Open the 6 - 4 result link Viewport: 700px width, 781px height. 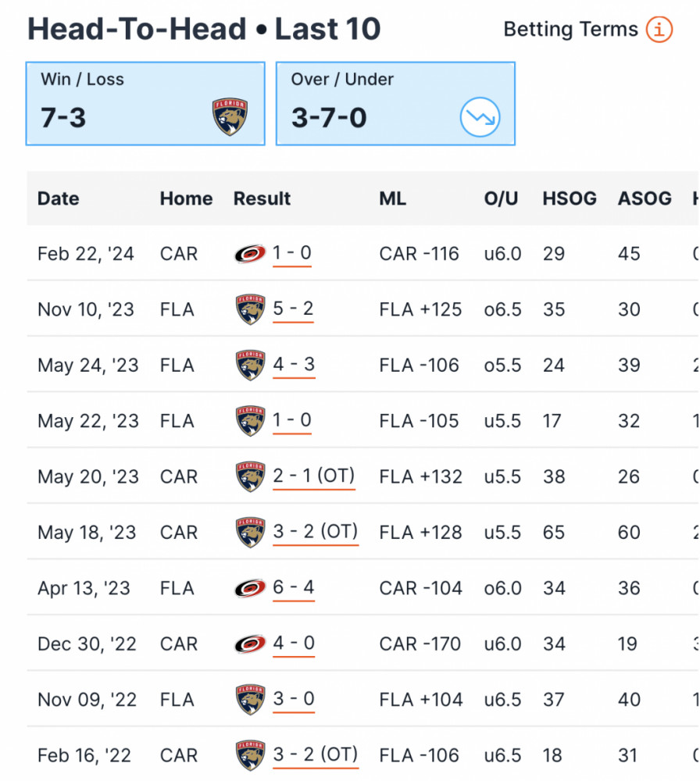click(x=294, y=588)
